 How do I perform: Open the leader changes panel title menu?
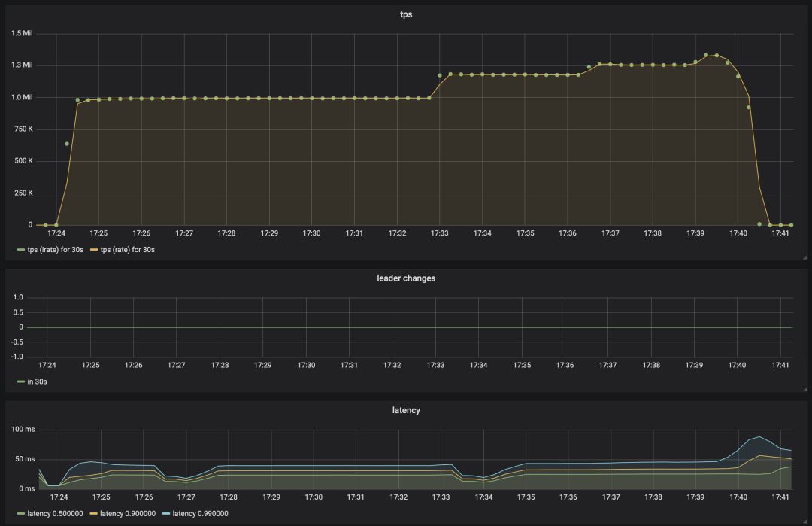[406, 278]
